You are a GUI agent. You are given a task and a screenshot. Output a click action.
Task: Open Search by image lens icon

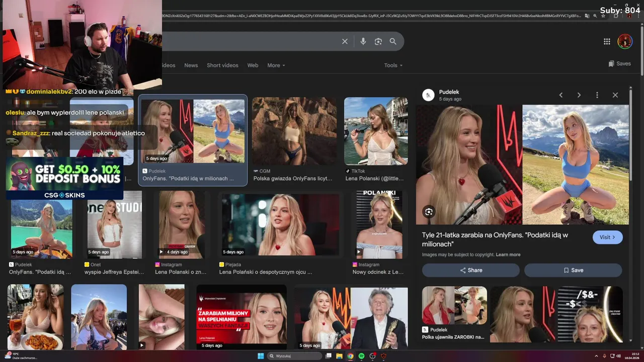pyautogui.click(x=378, y=41)
